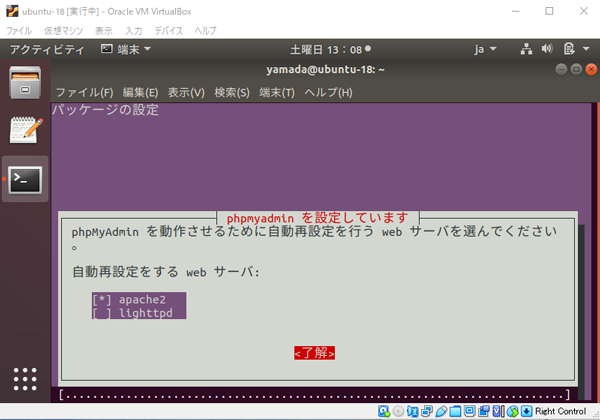The height and width of the screenshot is (420, 600).
Task: Click VirtualBox CPU virtualization indicator
Action: (498, 411)
